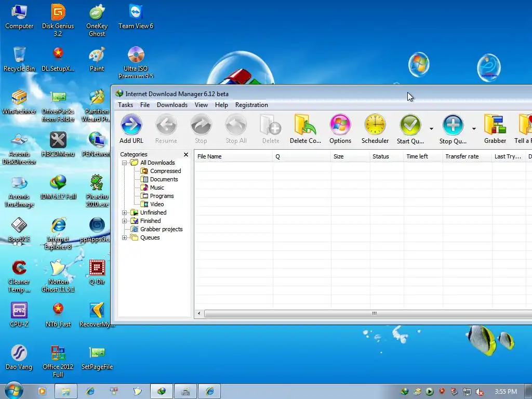Image resolution: width=532 pixels, height=399 pixels.
Task: Select OneKey Ghost desktop icon
Action: pos(97,20)
